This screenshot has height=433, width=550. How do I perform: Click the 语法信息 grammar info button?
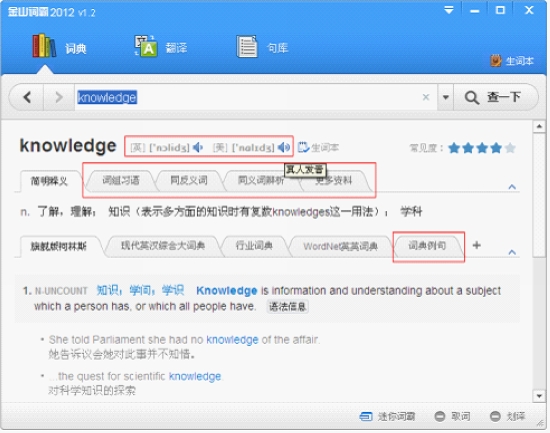click(288, 307)
